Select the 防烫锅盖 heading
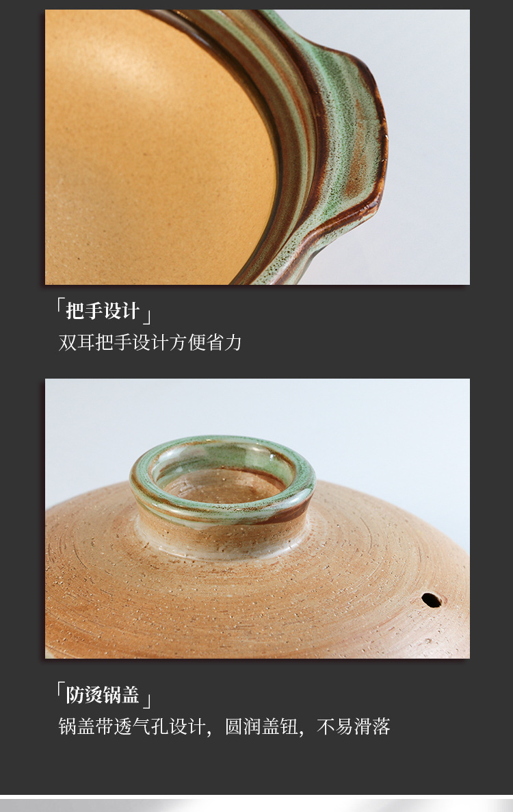This screenshot has height=812, width=513. pos(103,694)
